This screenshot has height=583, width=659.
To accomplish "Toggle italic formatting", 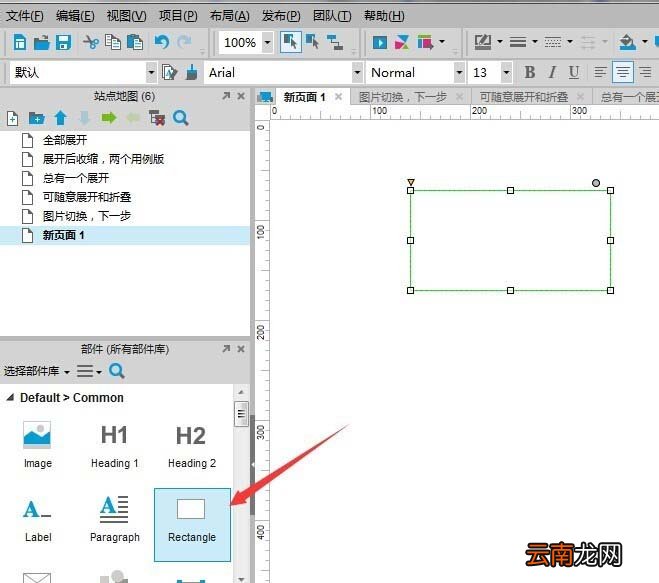I will [x=552, y=72].
